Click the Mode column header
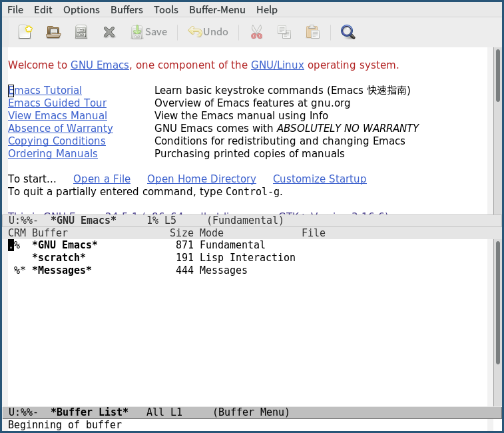 [x=212, y=233]
